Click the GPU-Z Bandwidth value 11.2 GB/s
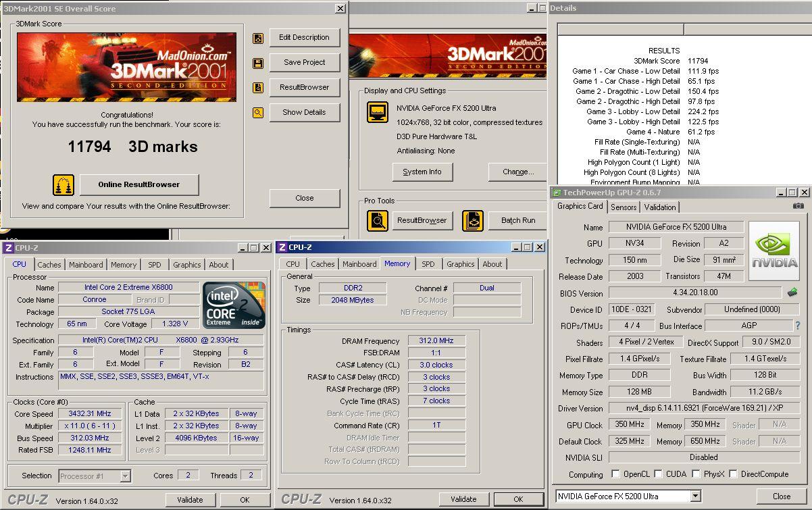 (x=765, y=392)
